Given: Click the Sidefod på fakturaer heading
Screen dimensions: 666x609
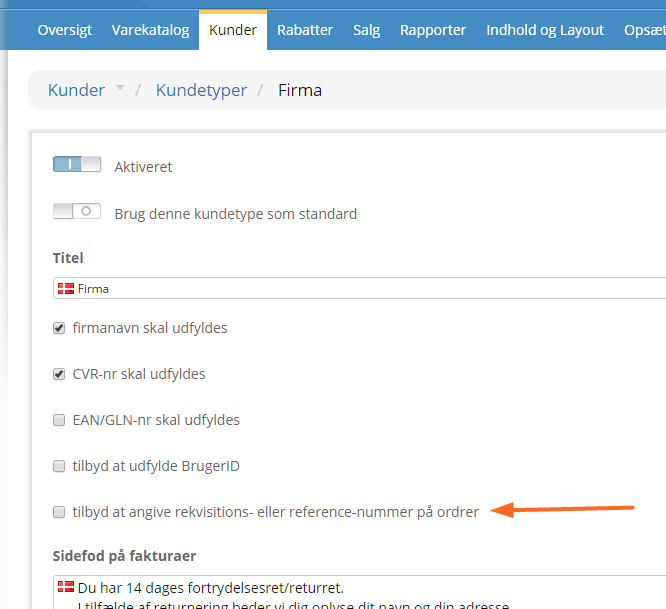Looking at the screenshot, I should click(x=124, y=556).
